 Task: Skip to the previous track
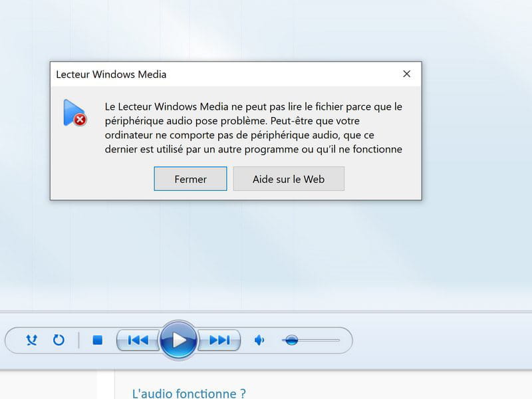138,340
